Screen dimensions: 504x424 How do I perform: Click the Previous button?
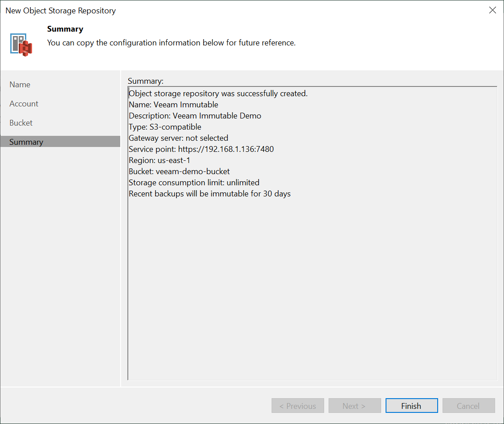click(298, 406)
